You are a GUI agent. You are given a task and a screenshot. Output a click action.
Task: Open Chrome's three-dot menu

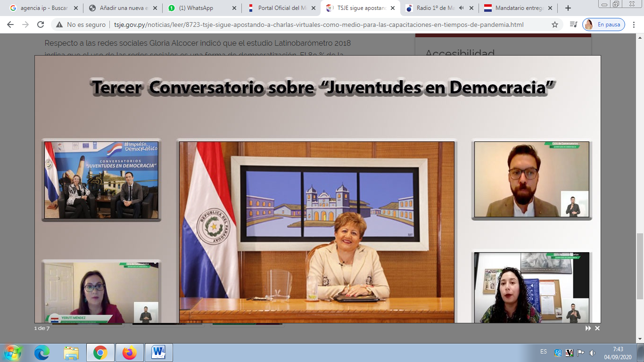(x=635, y=25)
